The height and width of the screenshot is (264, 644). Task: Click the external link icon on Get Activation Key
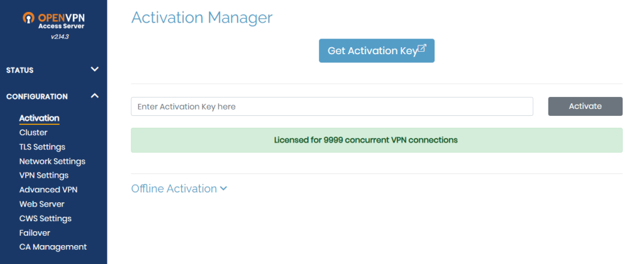(x=423, y=49)
